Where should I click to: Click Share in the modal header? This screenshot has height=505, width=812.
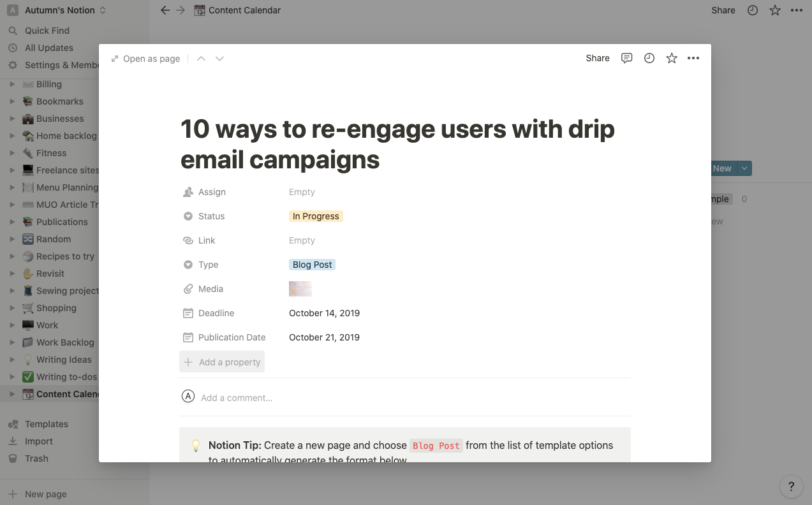coord(598,58)
